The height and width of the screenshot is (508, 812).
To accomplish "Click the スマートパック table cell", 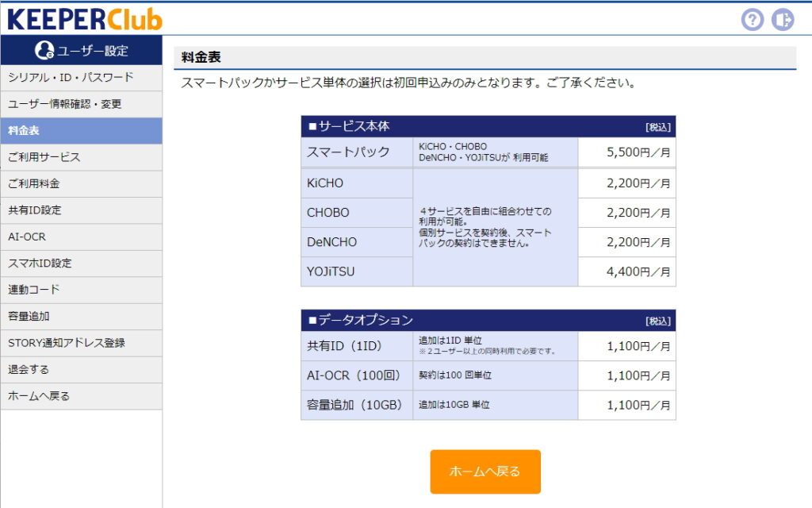I will [357, 152].
